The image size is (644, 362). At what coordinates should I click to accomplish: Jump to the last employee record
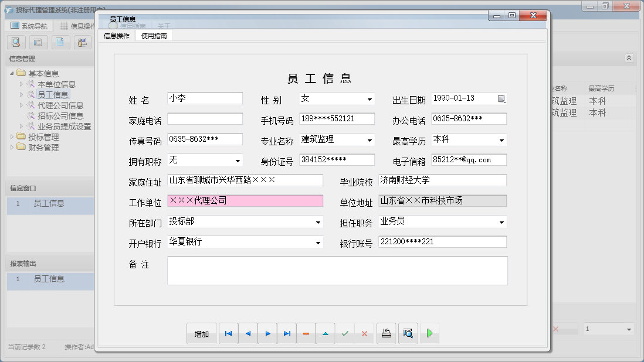click(287, 334)
